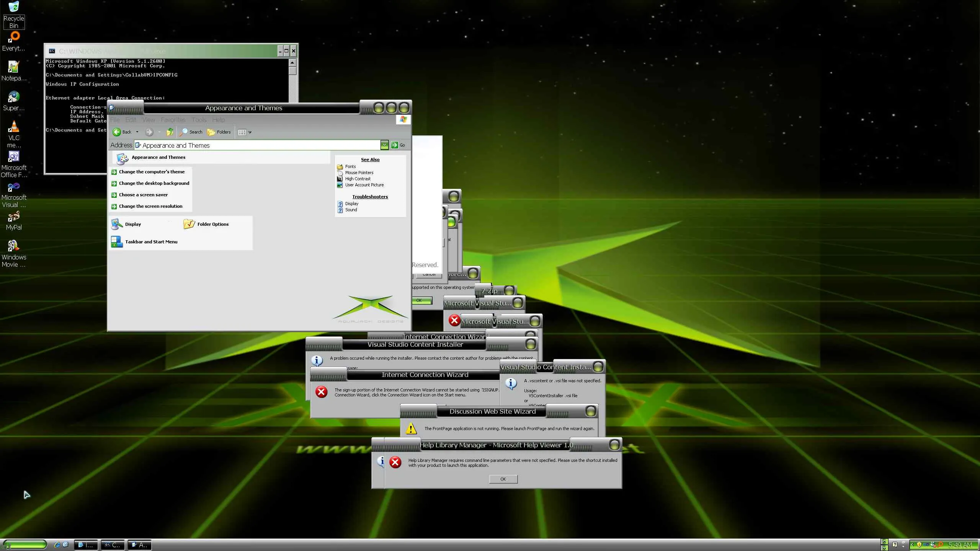Click the Appearance and Themes address field

256,145
